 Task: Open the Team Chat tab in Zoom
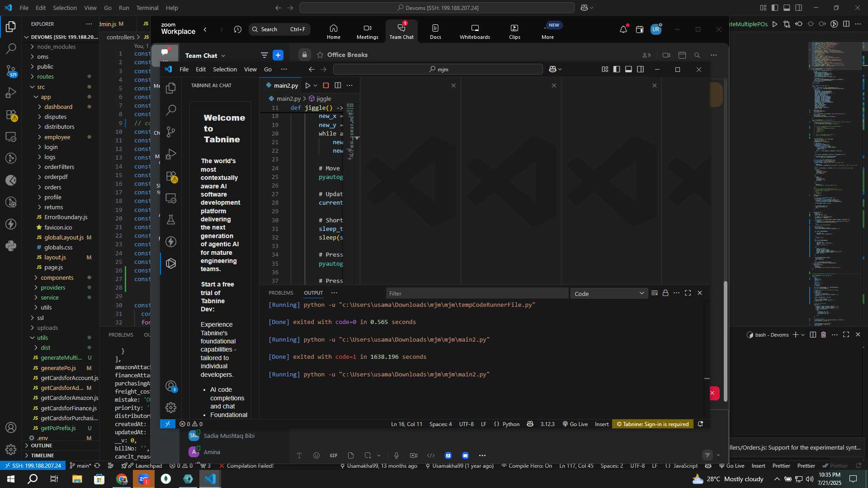[x=401, y=31]
